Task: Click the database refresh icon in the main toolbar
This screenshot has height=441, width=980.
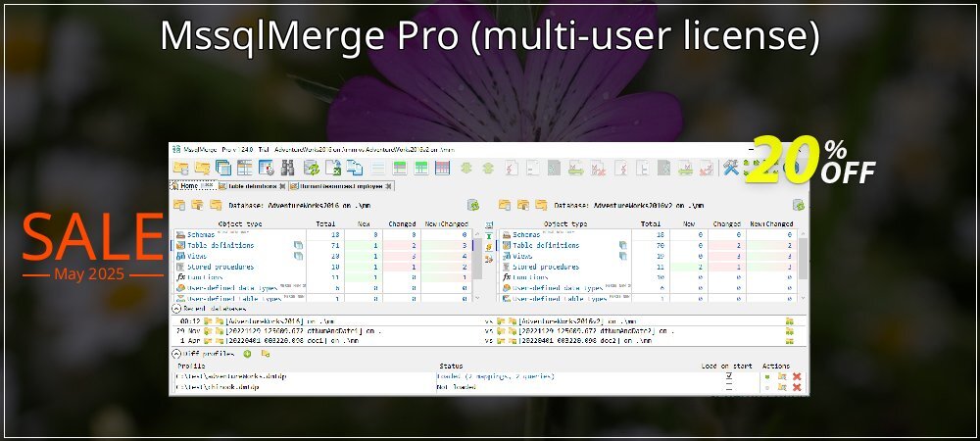Action: (x=312, y=168)
